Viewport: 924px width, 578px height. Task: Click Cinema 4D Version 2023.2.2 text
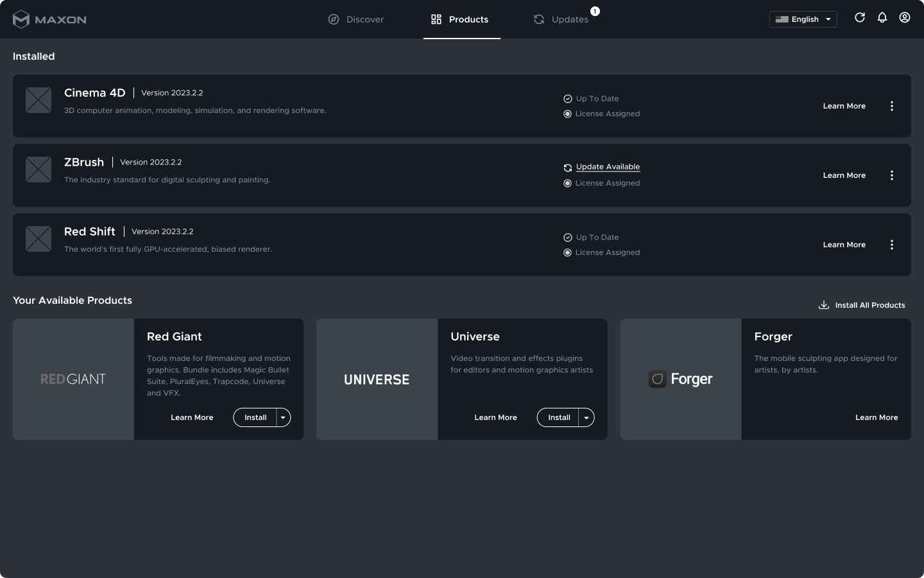tap(172, 93)
